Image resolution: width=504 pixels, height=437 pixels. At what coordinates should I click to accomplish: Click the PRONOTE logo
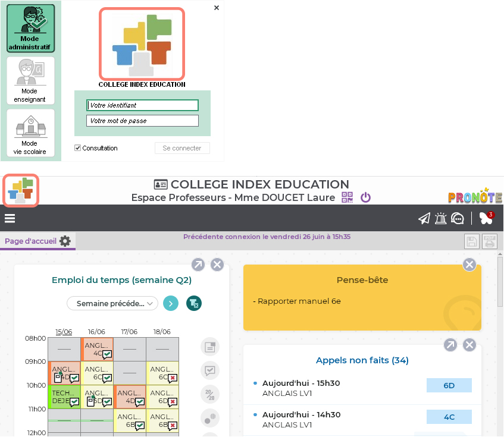click(475, 196)
